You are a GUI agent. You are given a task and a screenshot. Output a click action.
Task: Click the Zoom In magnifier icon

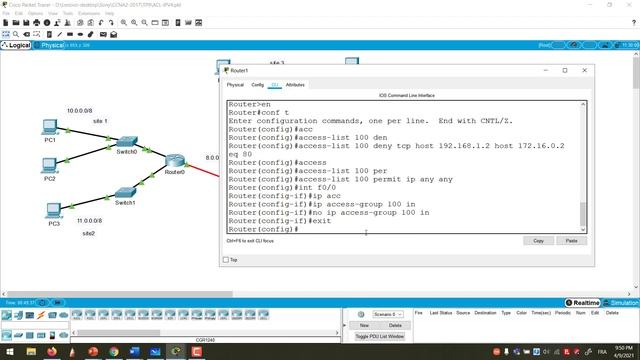pyautogui.click(x=124, y=23)
